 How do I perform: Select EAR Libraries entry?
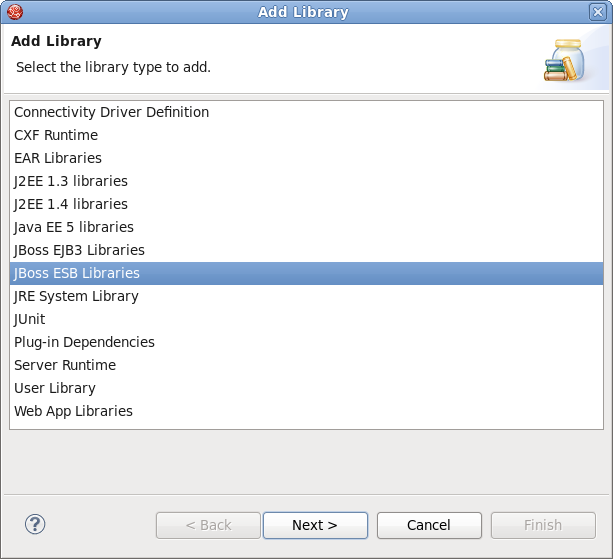point(58,158)
